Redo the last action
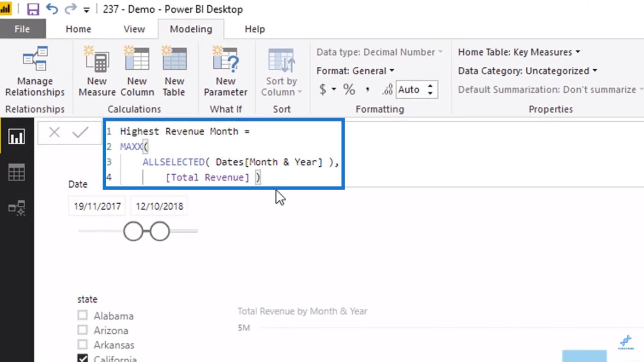This screenshot has width=644, height=362. pos(70,9)
